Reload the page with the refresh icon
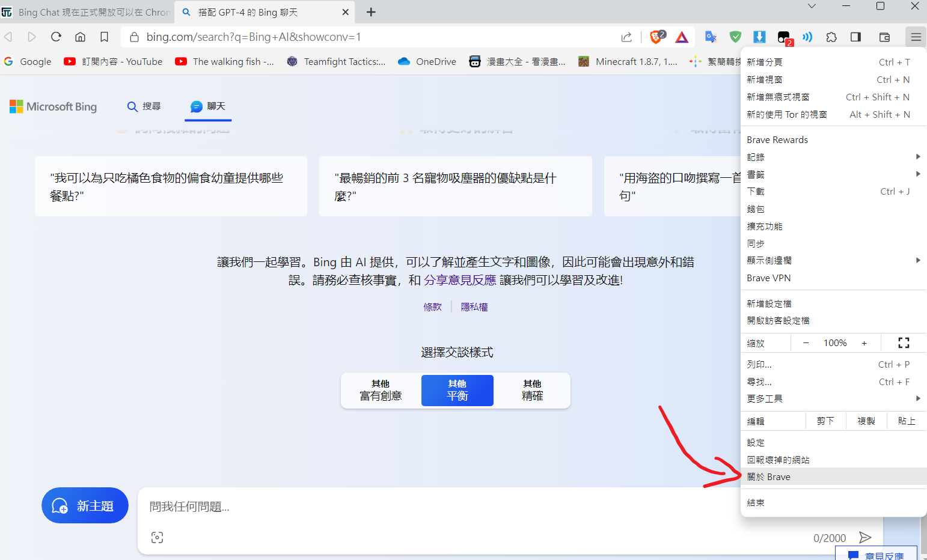The image size is (927, 560). pos(56,37)
